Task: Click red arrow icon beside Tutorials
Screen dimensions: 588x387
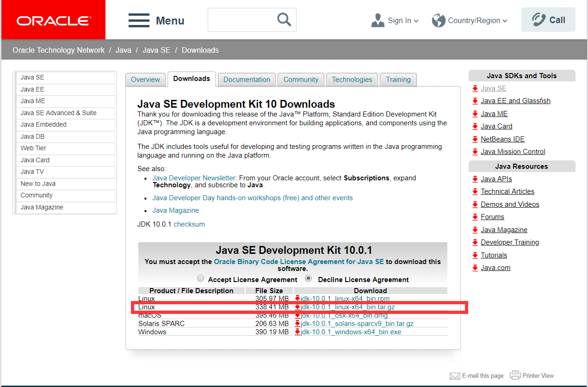Action: point(475,255)
